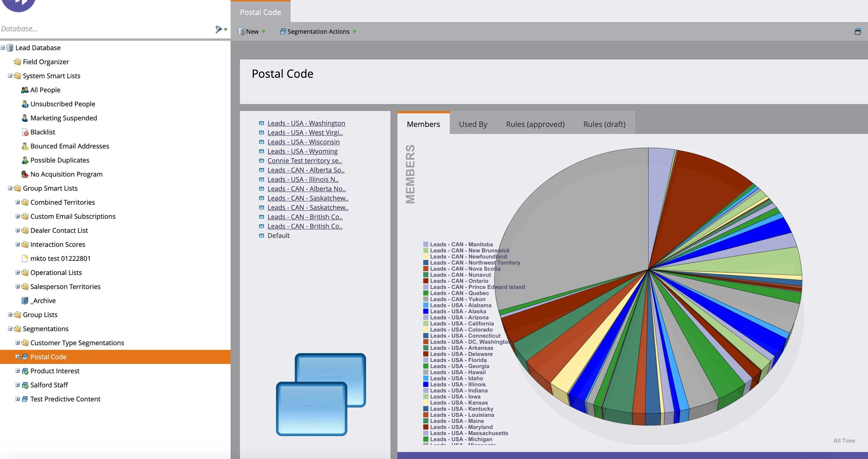868x459 pixels.
Task: Click the database search filter icon
Action: 218,29
